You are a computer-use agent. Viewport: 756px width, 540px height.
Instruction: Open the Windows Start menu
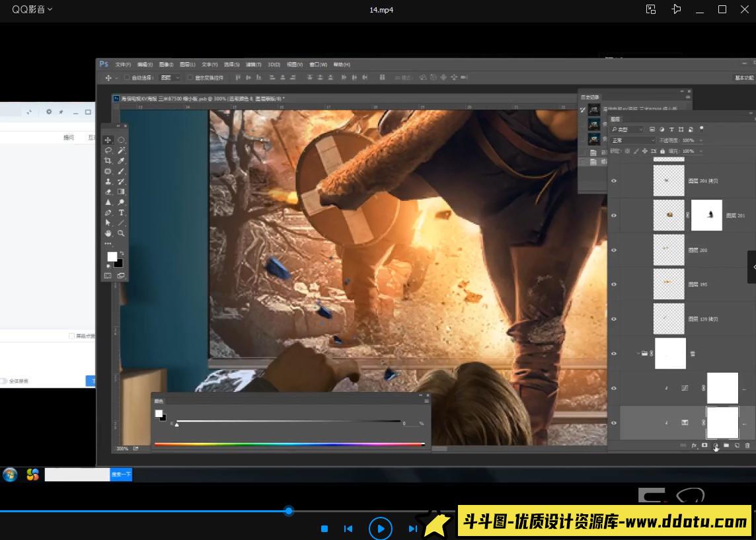click(x=10, y=475)
